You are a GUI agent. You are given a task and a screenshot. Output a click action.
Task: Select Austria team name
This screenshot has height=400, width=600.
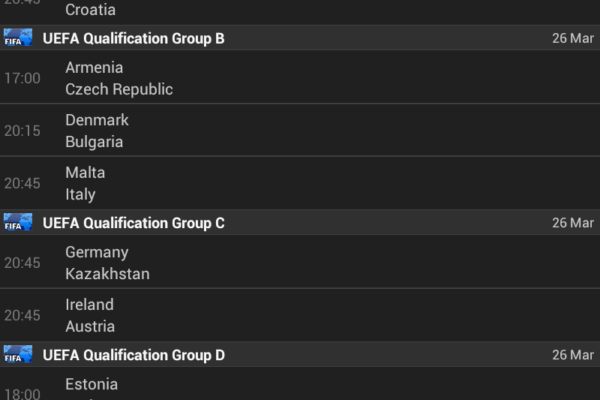tap(90, 326)
